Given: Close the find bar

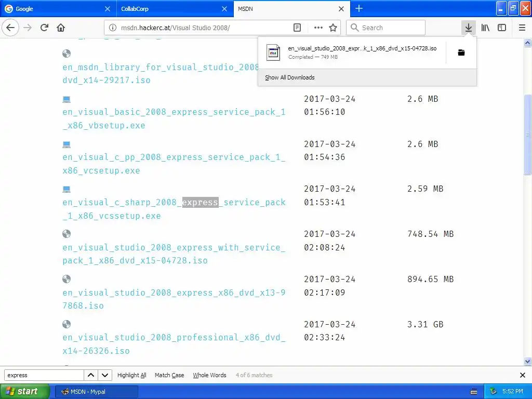Looking at the screenshot, I should pyautogui.click(x=523, y=375).
